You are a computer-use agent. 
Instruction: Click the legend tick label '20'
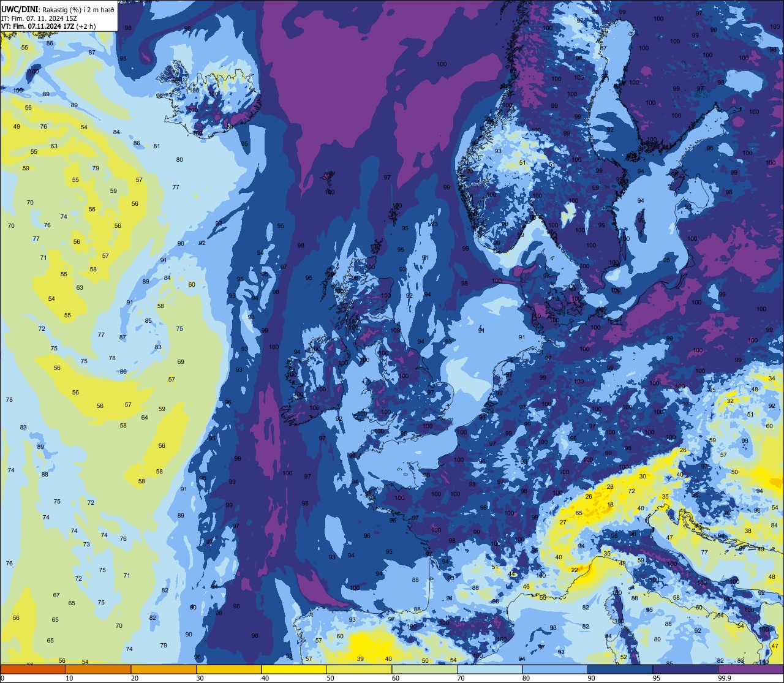pos(135,678)
